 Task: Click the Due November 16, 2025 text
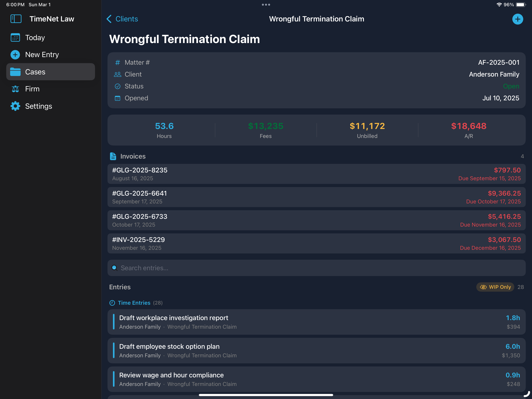490,225
